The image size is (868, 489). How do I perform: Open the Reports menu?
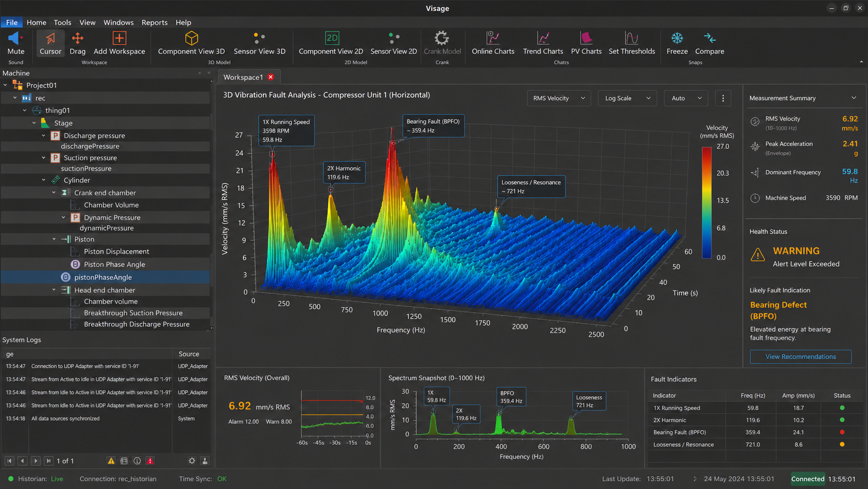coord(154,22)
